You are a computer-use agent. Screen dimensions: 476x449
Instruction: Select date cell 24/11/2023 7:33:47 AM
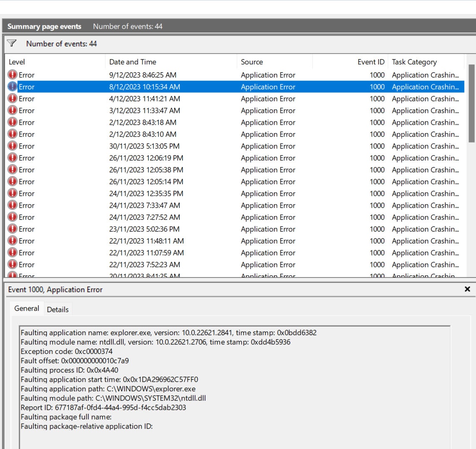144,205
